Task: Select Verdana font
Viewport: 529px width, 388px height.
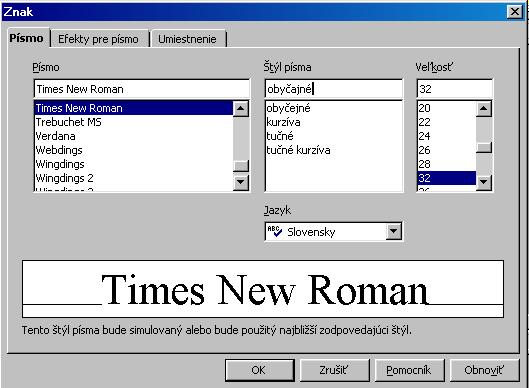Action: click(x=134, y=136)
